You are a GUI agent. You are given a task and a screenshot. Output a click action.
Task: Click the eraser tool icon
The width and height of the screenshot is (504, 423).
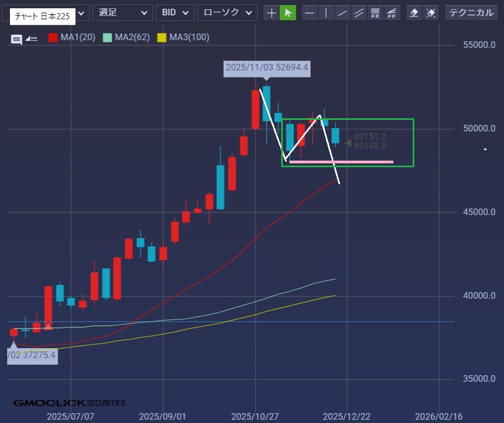click(x=414, y=13)
